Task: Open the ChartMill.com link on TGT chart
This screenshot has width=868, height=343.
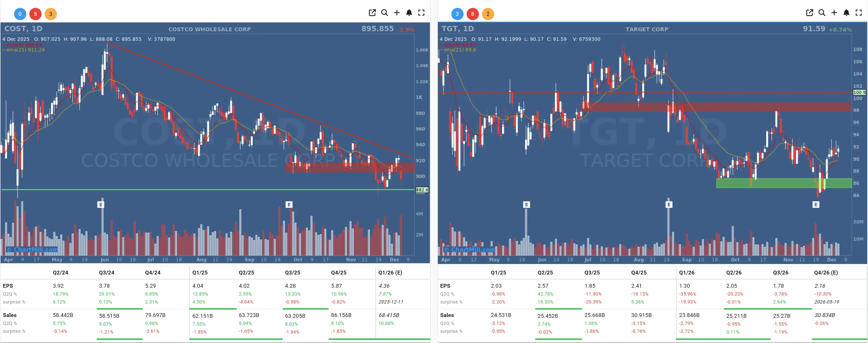Action: point(470,249)
